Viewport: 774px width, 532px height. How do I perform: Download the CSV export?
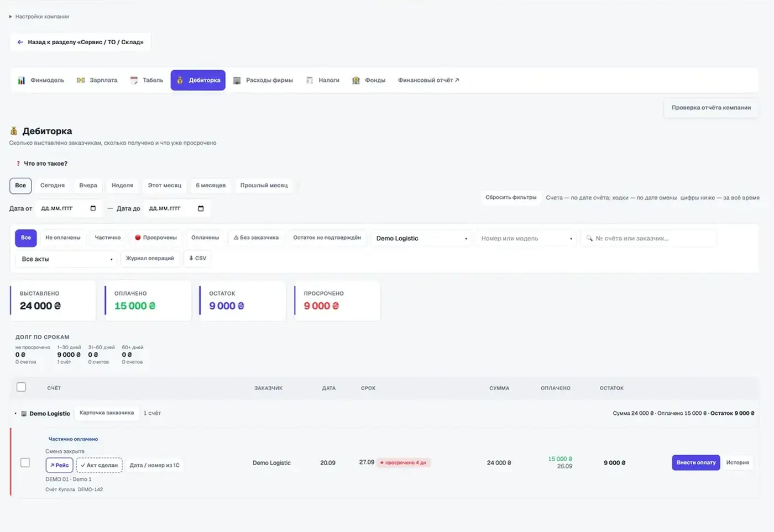(197, 258)
